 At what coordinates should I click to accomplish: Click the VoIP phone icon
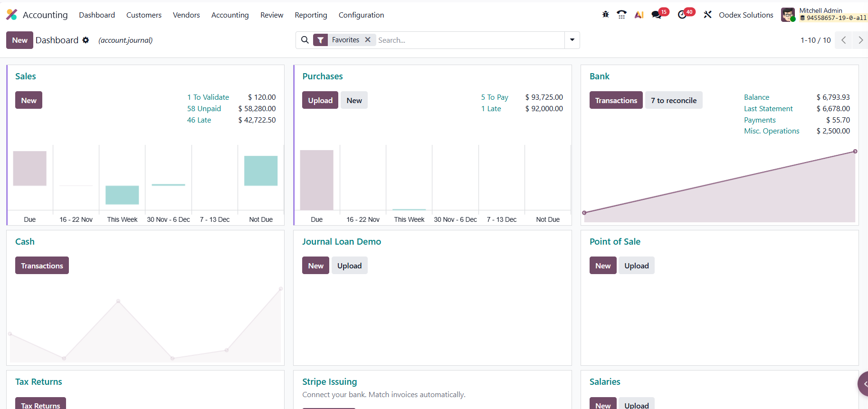(621, 15)
